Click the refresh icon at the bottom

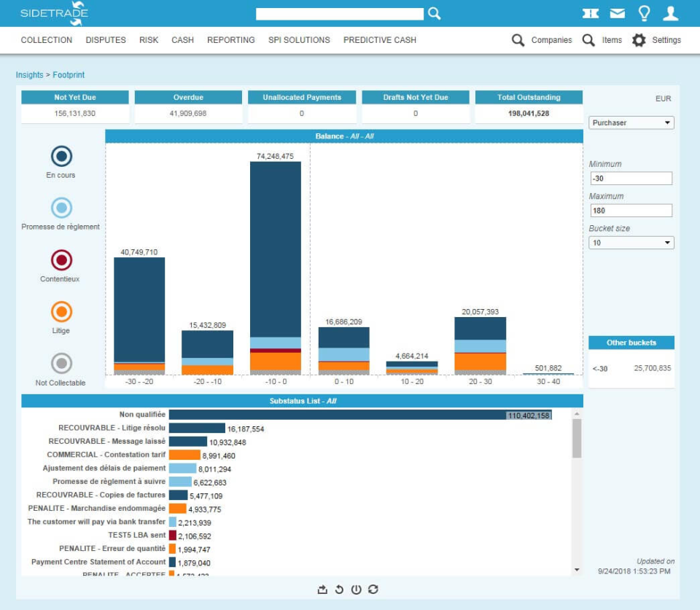tap(374, 589)
